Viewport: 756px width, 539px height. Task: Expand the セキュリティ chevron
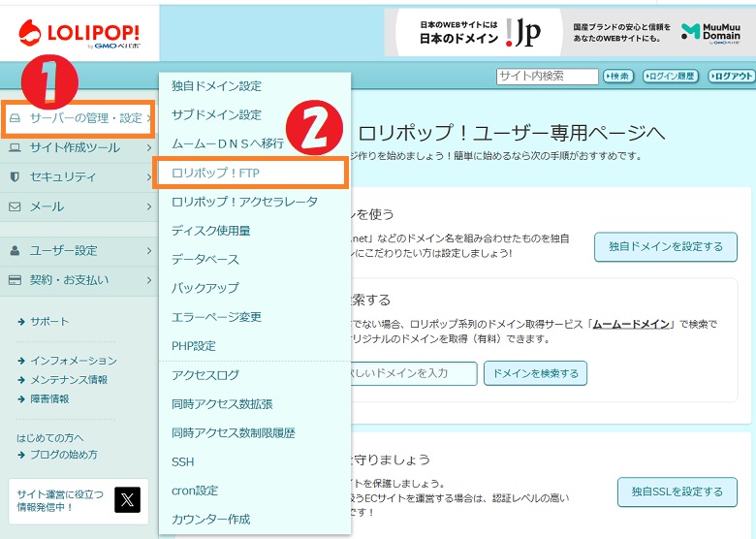[x=149, y=177]
